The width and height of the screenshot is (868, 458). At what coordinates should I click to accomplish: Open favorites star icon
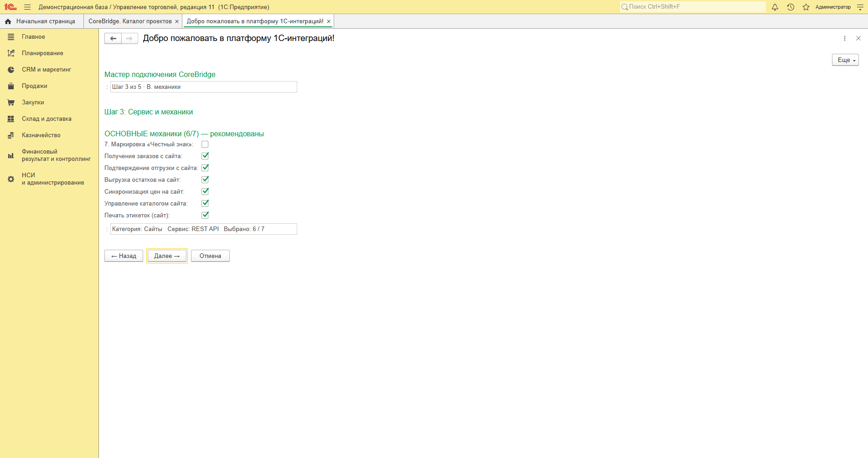pyautogui.click(x=806, y=7)
